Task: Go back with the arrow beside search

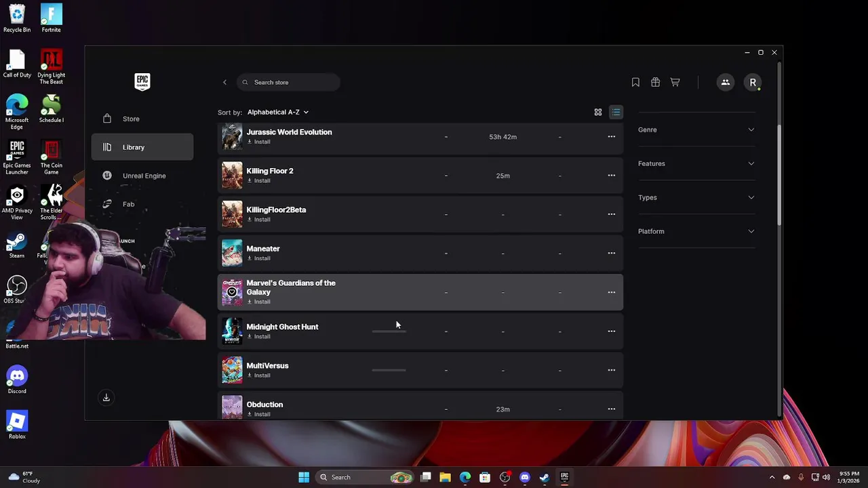Action: coord(224,82)
